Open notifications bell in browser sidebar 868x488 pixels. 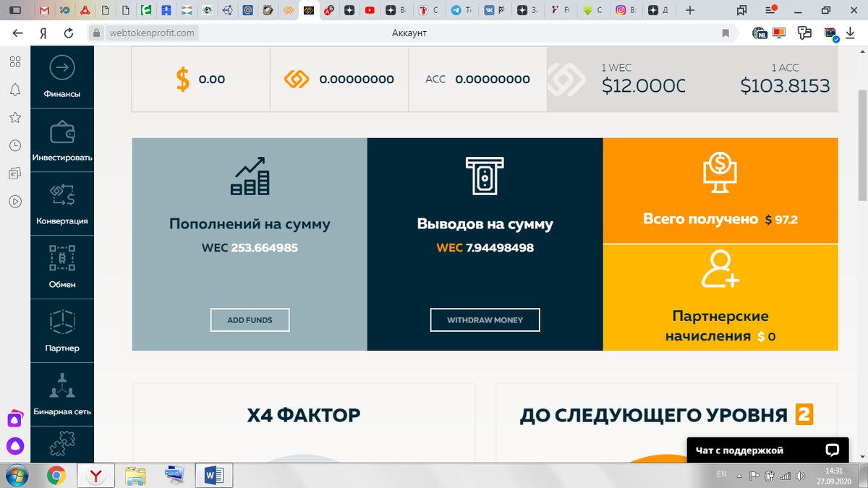[x=14, y=90]
